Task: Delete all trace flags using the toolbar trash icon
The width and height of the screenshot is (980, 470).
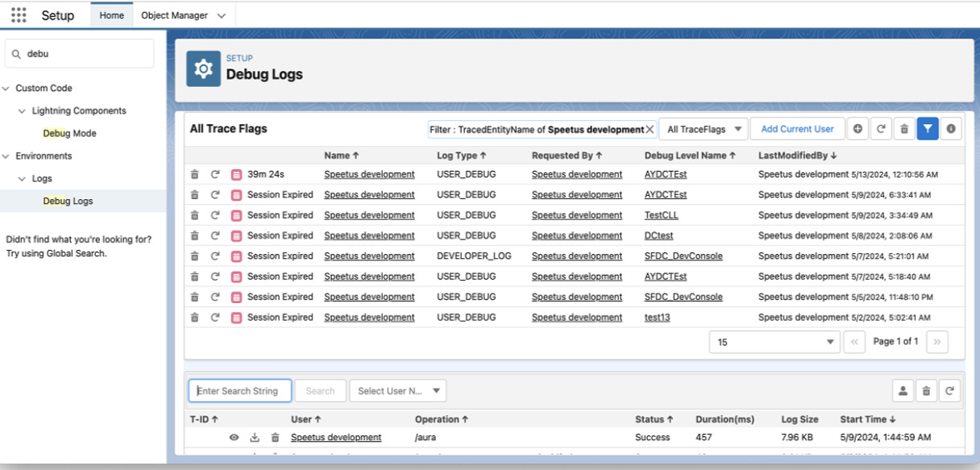Action: (x=904, y=129)
